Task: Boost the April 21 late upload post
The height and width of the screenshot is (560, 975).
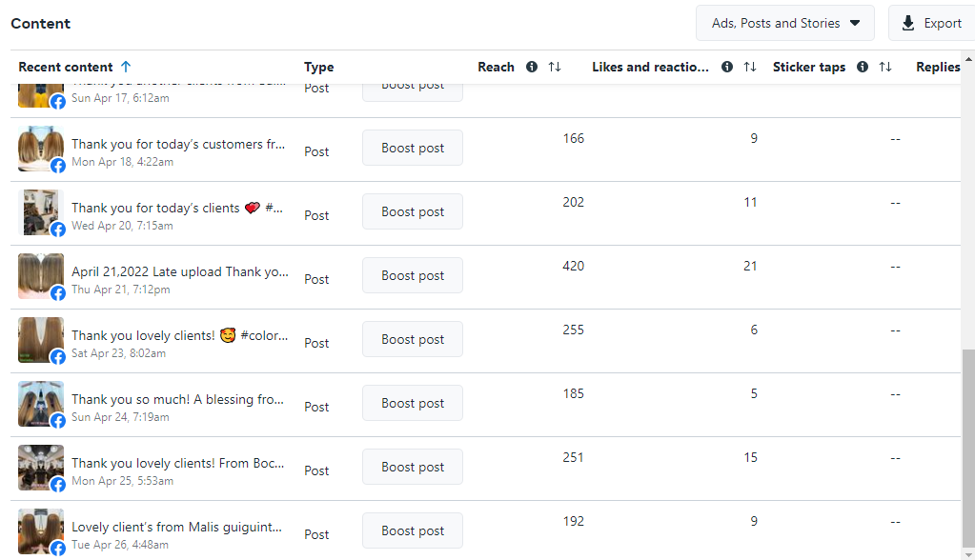Action: point(413,275)
